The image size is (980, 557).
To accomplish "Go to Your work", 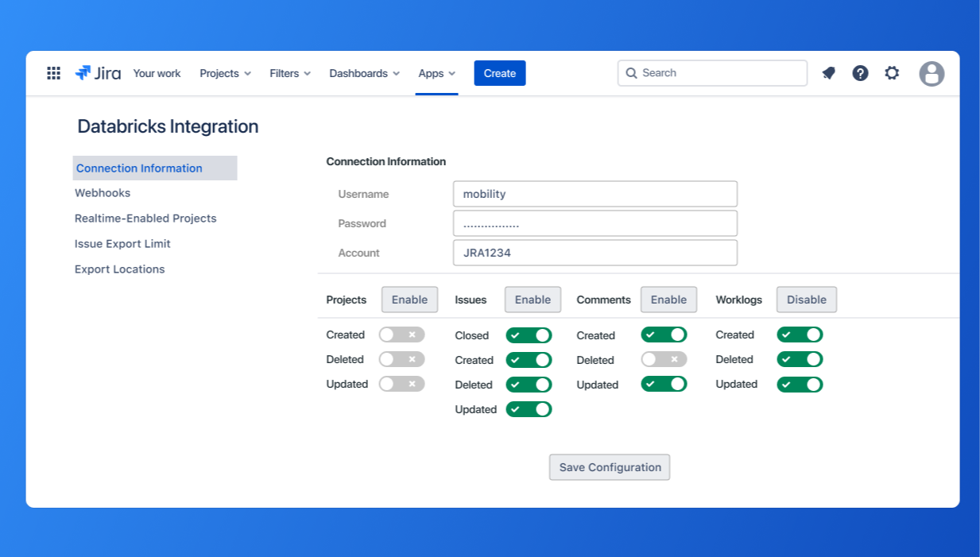I will coord(157,73).
